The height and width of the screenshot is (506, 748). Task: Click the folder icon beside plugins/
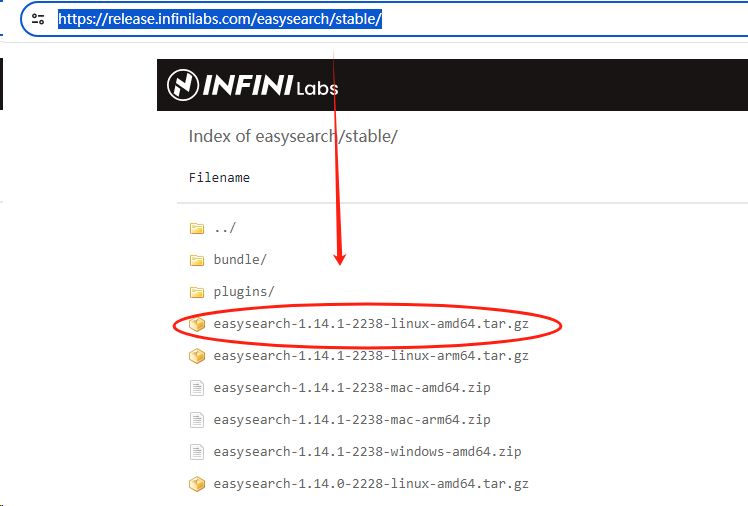[197, 292]
